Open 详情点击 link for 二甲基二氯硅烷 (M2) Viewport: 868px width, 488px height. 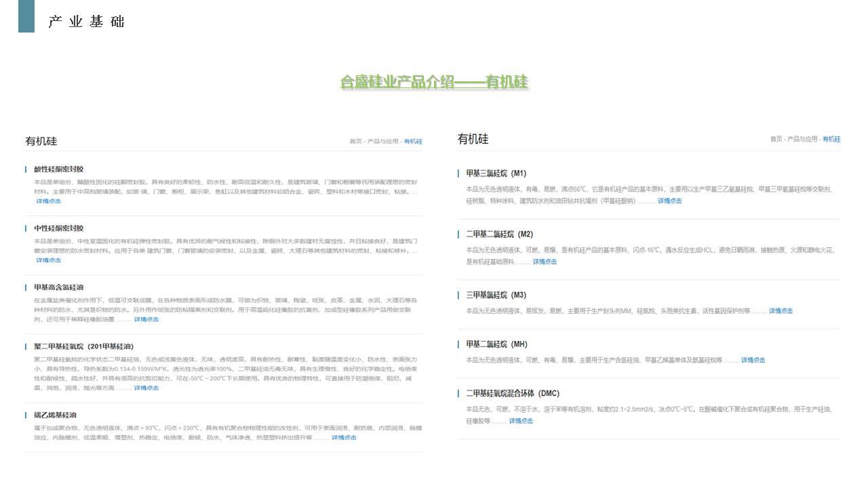point(545,262)
